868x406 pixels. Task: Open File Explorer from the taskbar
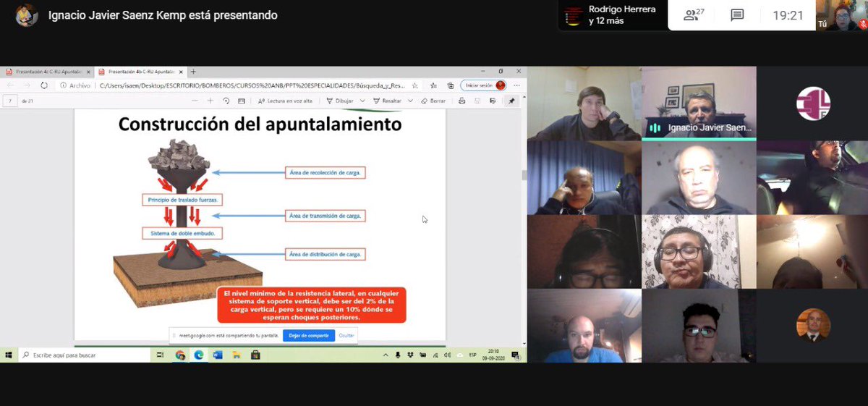237,355
